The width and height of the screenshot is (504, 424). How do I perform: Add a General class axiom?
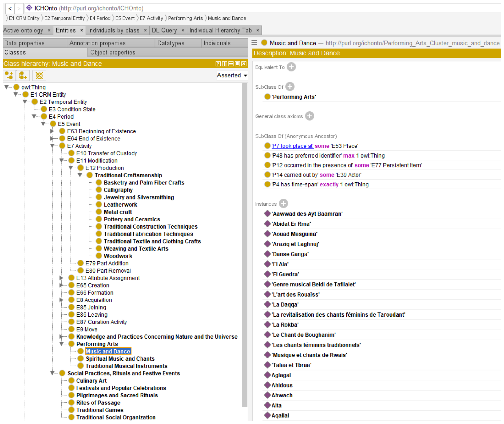pos(309,116)
